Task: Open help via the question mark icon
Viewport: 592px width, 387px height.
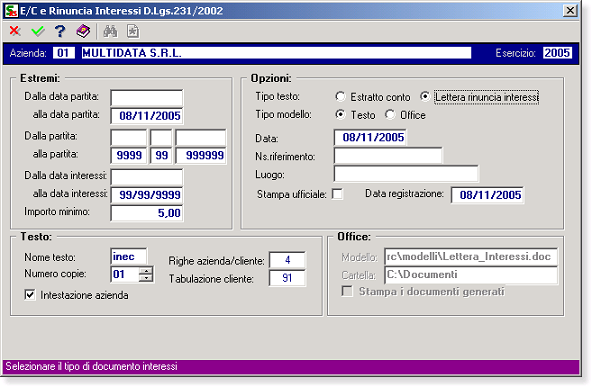Action: pos(60,31)
